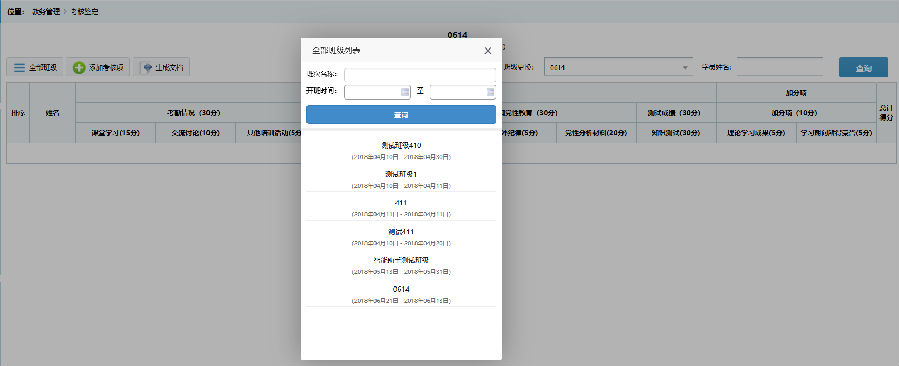Focus the end date field in dialog
Screen dimensions: 899x366
click(463, 92)
